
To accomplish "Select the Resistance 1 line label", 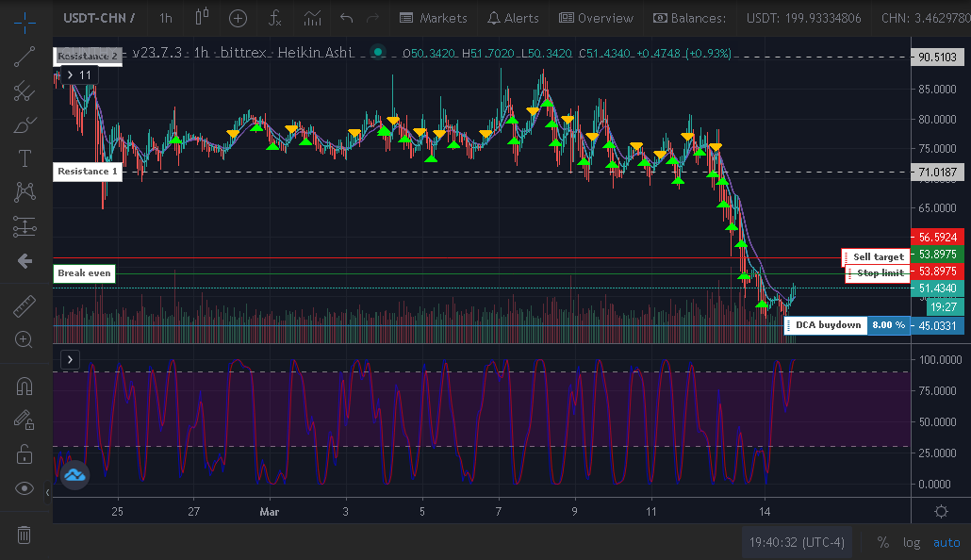I will coord(88,171).
